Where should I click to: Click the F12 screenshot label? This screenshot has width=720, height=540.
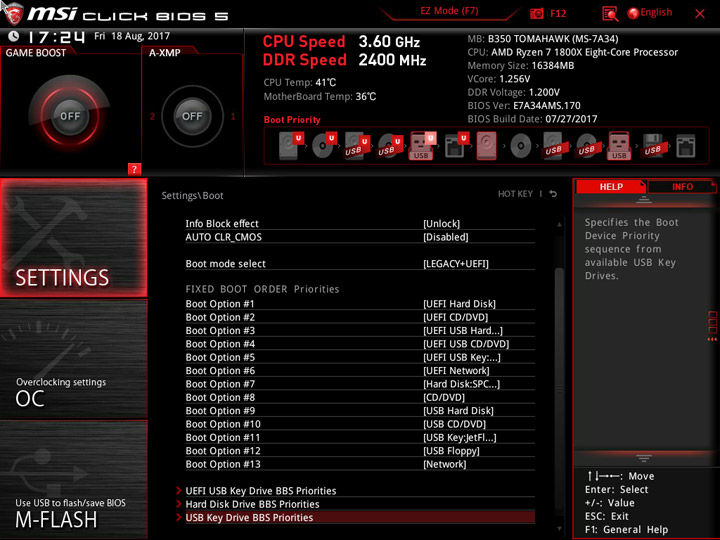click(558, 13)
